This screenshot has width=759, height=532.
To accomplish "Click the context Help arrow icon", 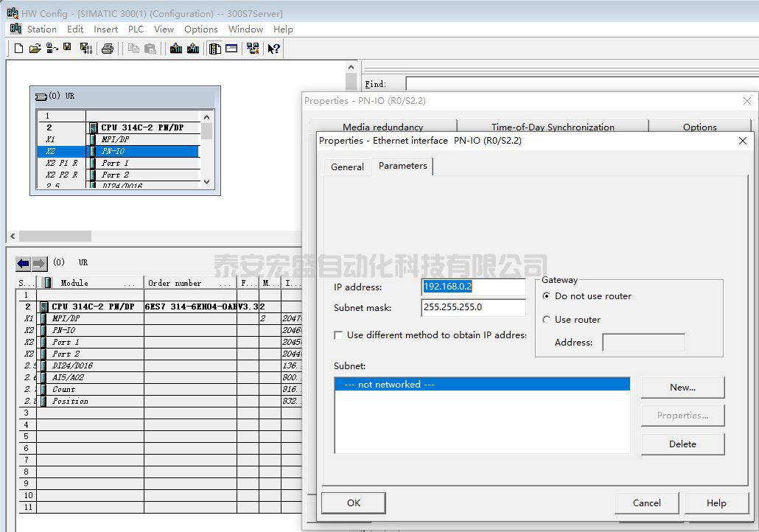I will tap(273, 49).
